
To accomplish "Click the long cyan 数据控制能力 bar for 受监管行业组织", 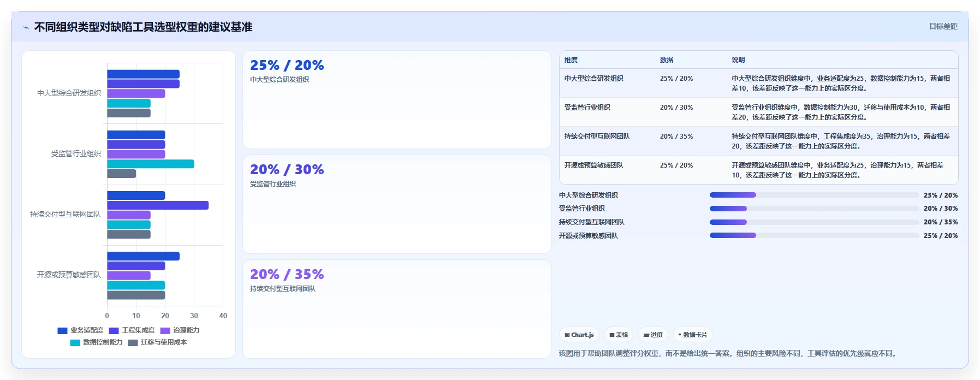I will (151, 164).
